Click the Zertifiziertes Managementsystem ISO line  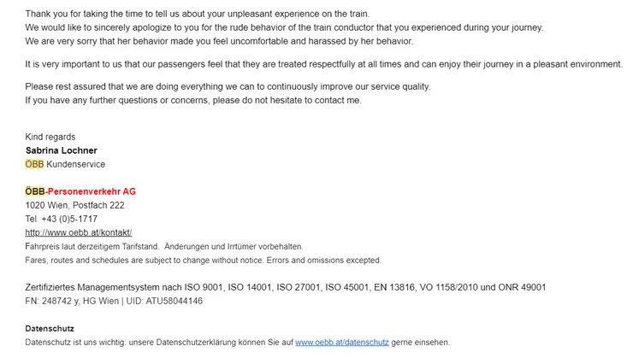point(286,287)
